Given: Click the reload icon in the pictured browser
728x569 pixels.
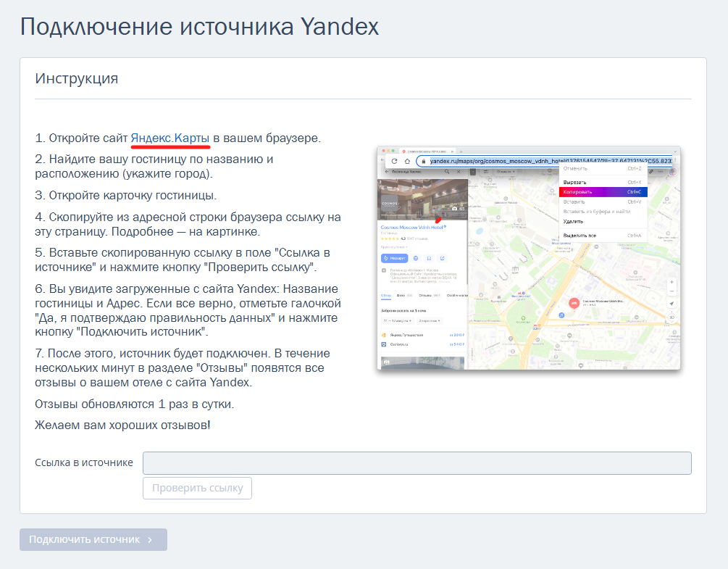Looking at the screenshot, I should 394,161.
